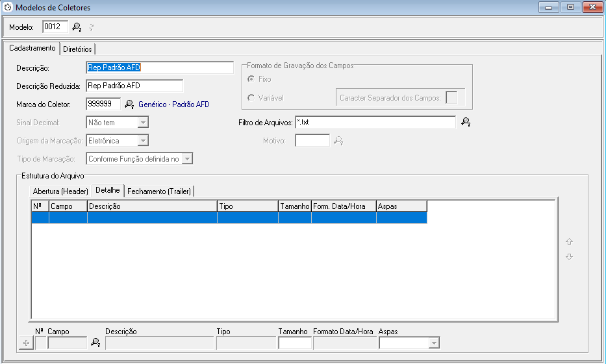Open the Origem da Marcação dropdown

[x=144, y=141]
